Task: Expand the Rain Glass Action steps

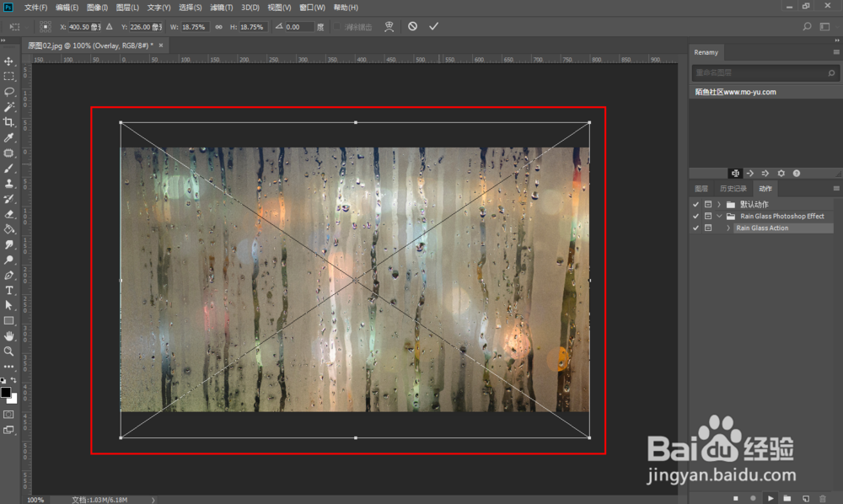Action: pyautogui.click(x=728, y=228)
